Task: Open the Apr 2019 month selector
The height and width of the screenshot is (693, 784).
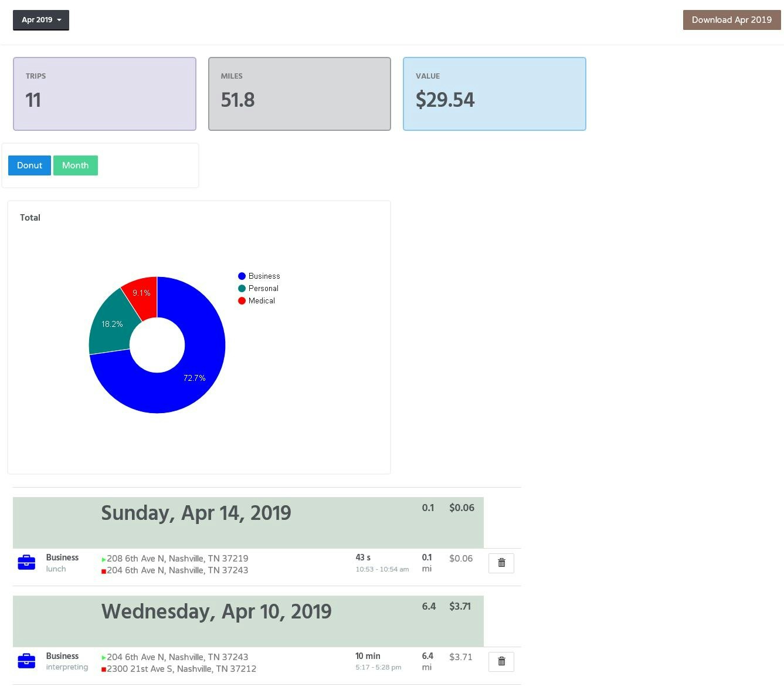Action: [40, 19]
